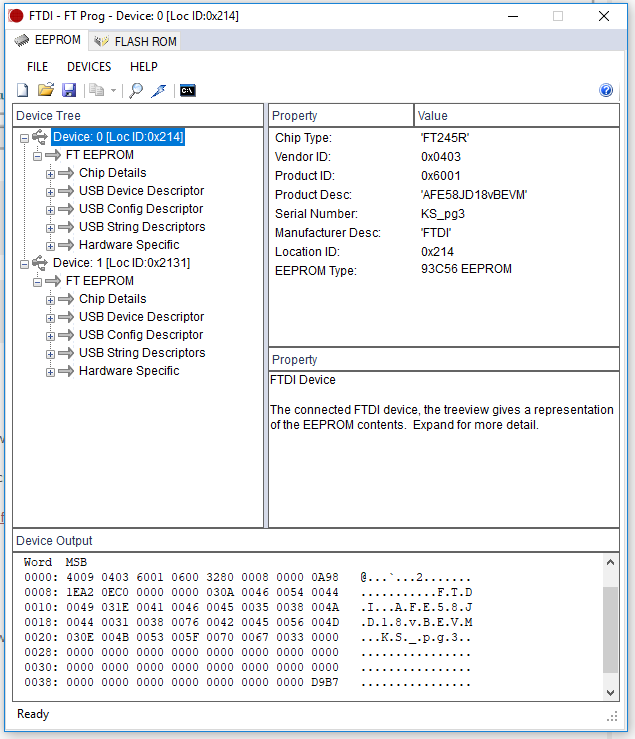
Task: Click Manufacturer Desc value 'FTDI'
Action: tap(436, 233)
